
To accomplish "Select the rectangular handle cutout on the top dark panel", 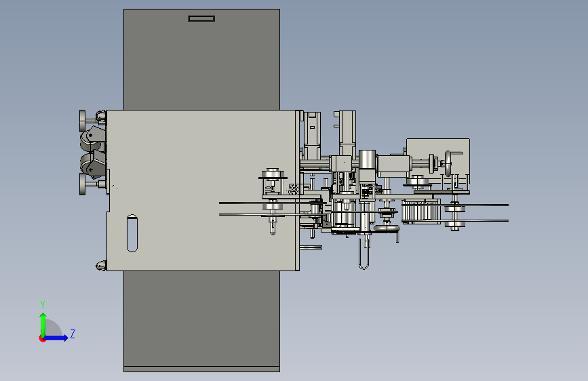I will pos(201,18).
